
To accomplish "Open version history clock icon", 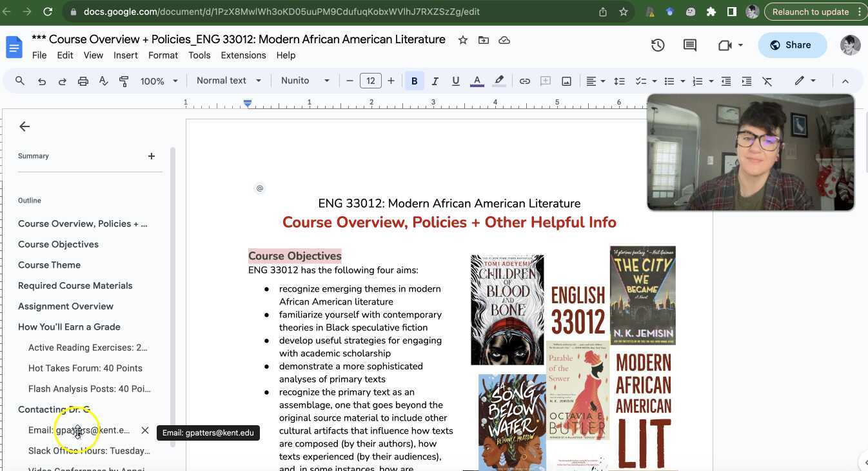I will tap(657, 45).
